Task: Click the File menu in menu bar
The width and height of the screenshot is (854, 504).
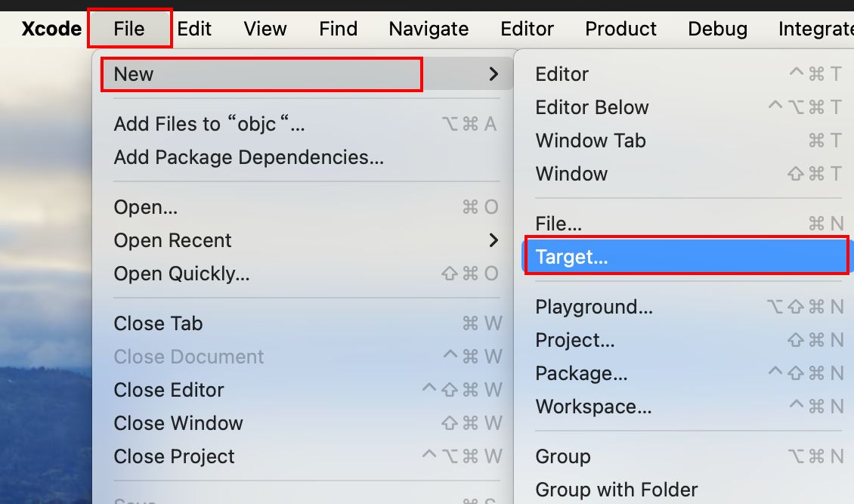Action: click(129, 29)
